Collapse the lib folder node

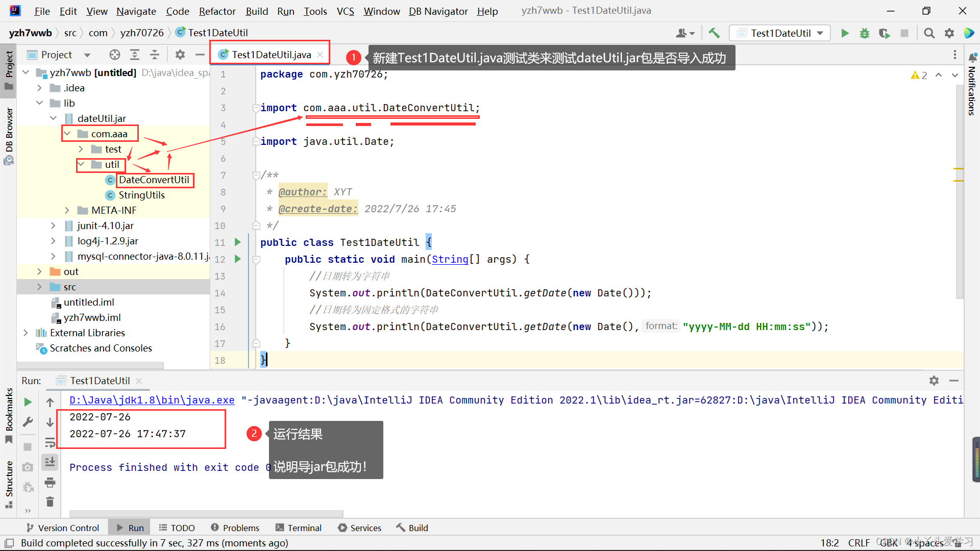coord(39,103)
